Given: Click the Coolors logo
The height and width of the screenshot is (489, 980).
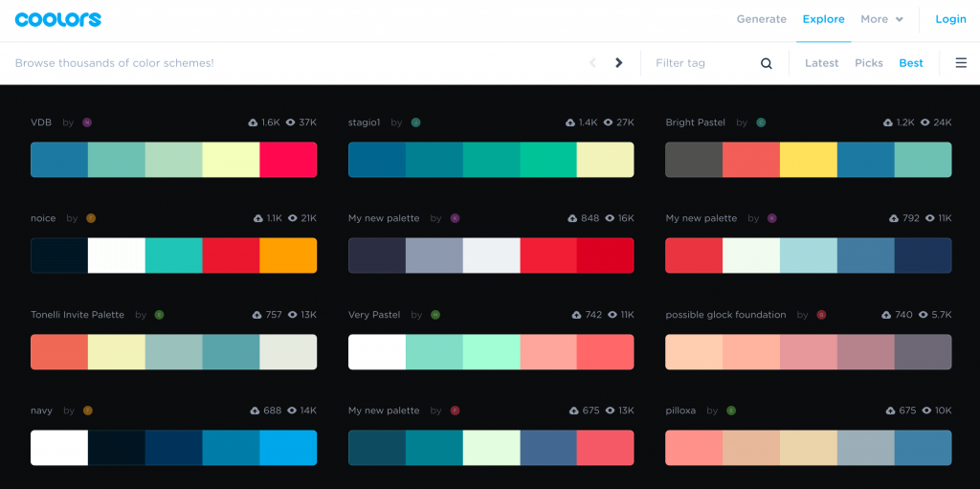Looking at the screenshot, I should (58, 19).
